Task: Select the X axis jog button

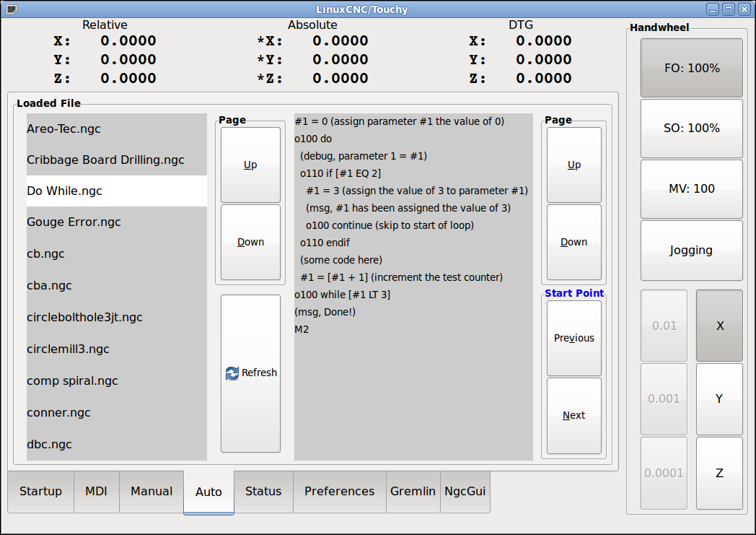Action: pos(719,326)
